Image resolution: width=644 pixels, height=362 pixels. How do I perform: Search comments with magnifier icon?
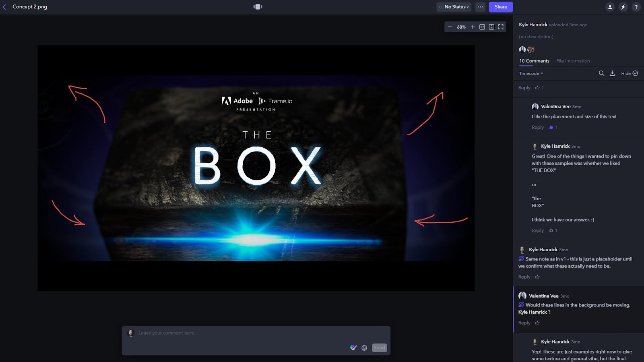[x=601, y=73]
